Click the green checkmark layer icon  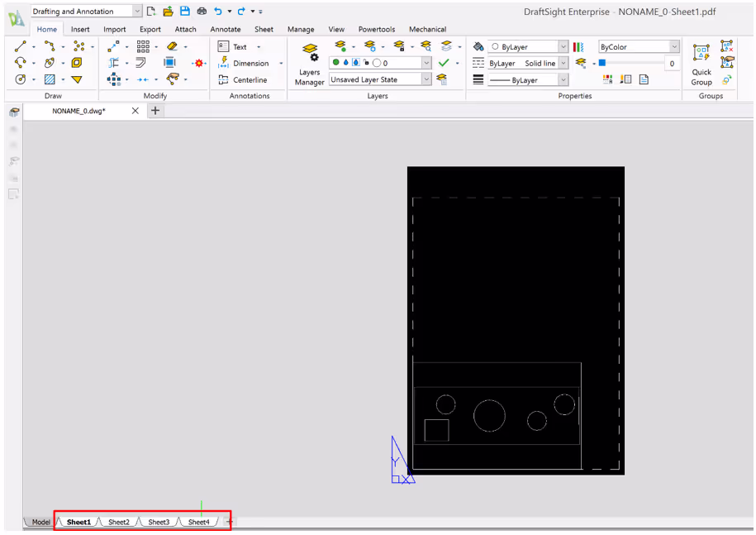click(x=444, y=63)
